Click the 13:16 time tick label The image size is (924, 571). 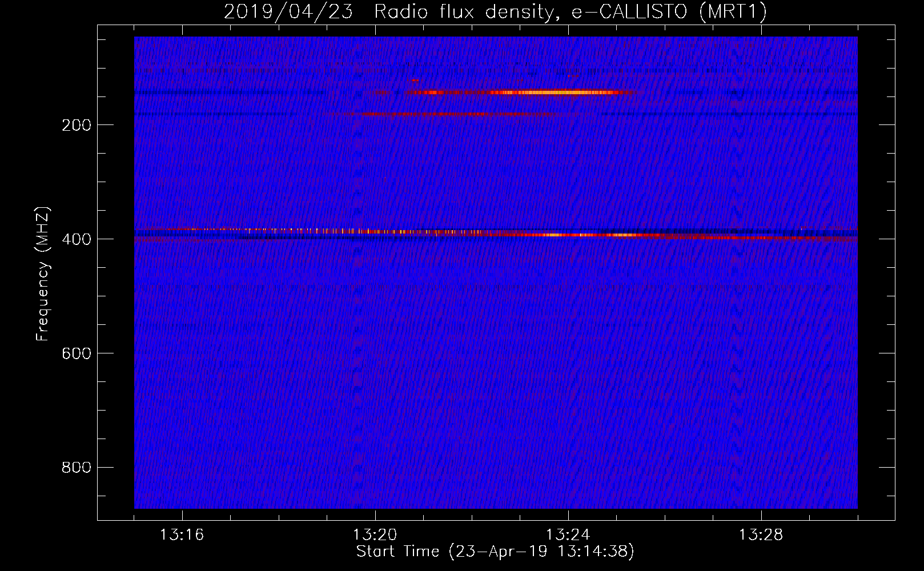182,535
